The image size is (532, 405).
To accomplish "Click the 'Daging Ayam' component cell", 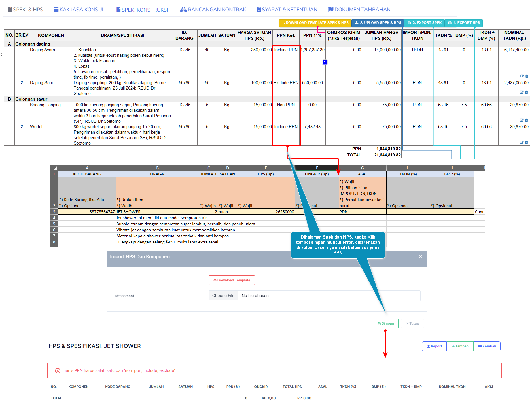I will 51,63.
